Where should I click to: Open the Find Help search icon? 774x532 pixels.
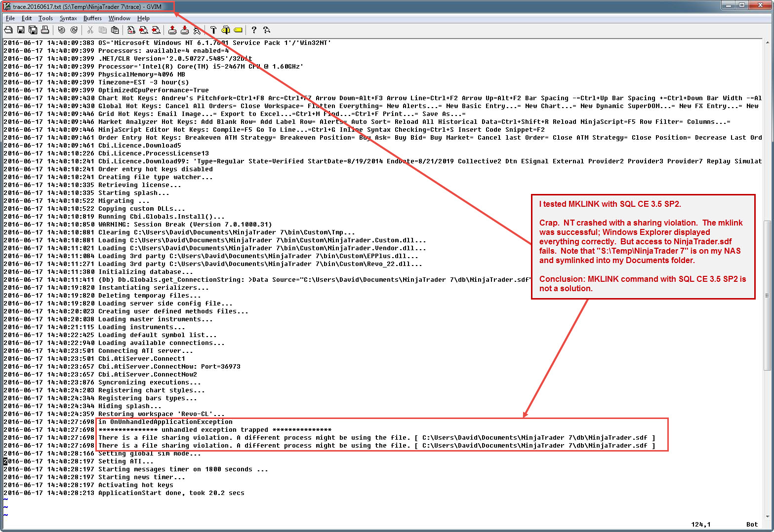pos(266,30)
